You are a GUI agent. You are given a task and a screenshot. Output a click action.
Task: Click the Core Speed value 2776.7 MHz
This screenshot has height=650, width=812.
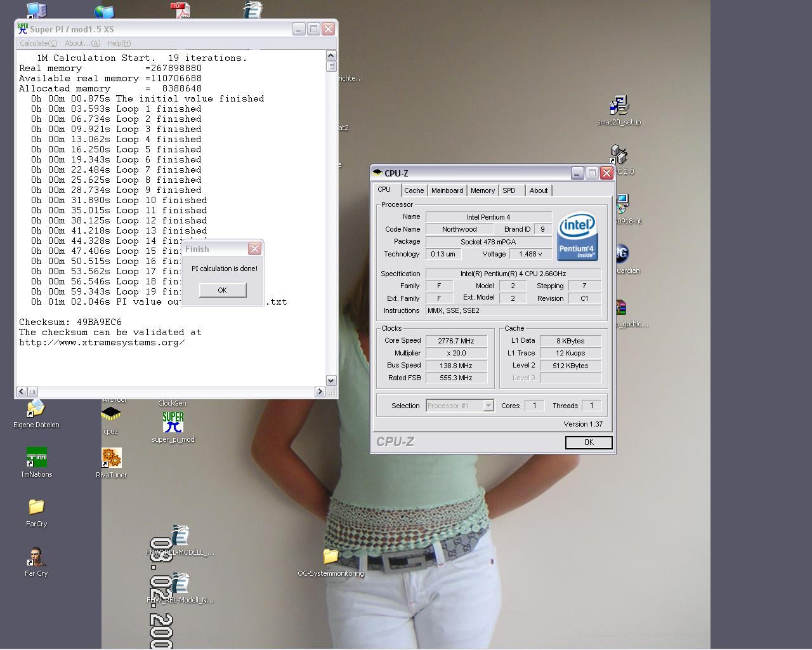click(456, 341)
